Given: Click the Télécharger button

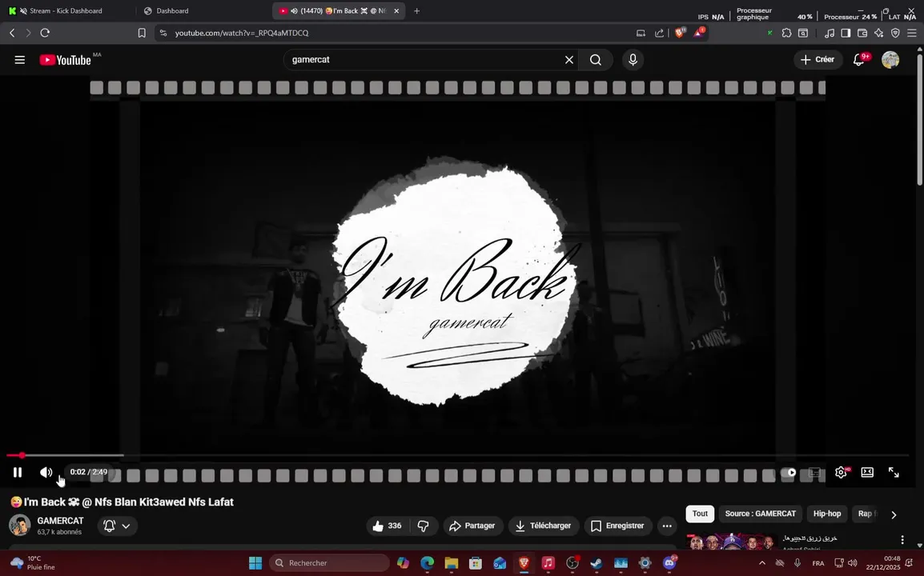Looking at the screenshot, I should coord(544,526).
